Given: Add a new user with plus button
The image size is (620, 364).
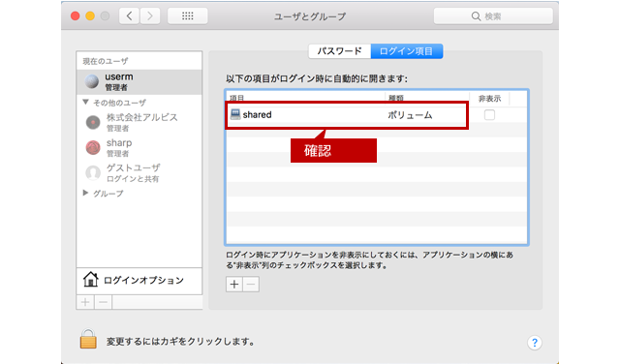Looking at the screenshot, I should (x=85, y=302).
